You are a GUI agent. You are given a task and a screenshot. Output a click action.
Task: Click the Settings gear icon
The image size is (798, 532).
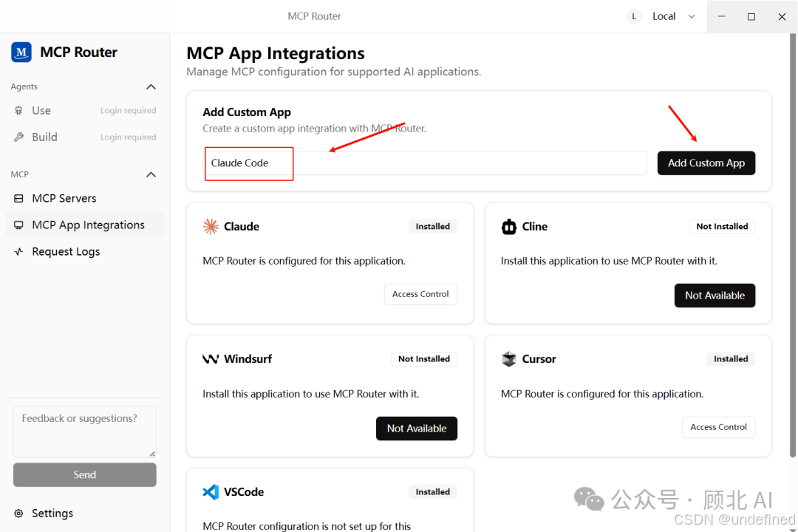(18, 514)
